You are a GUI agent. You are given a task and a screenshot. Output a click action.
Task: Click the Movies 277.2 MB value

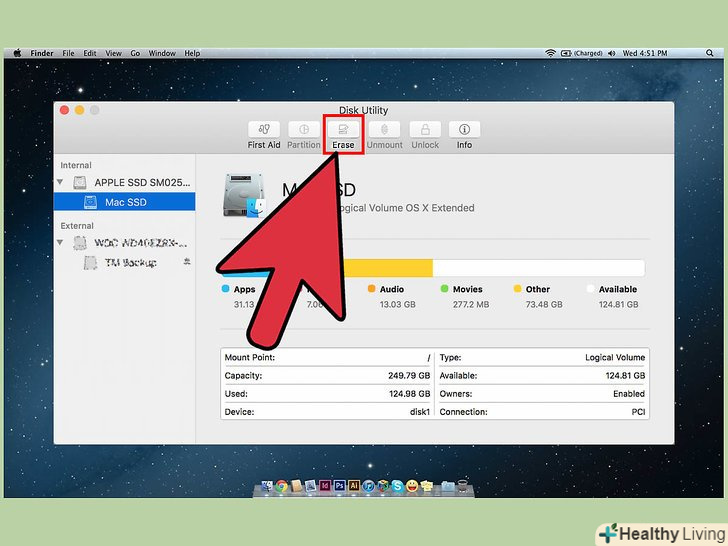tap(471, 305)
